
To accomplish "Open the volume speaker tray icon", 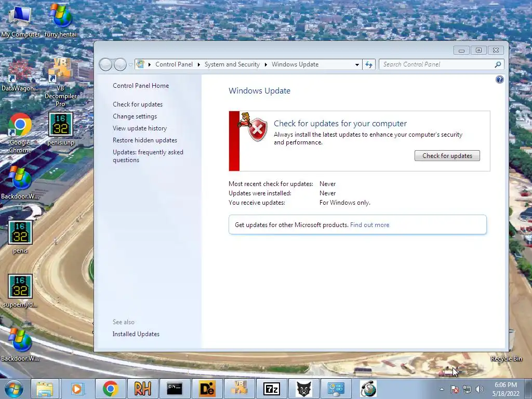I will tap(479, 389).
